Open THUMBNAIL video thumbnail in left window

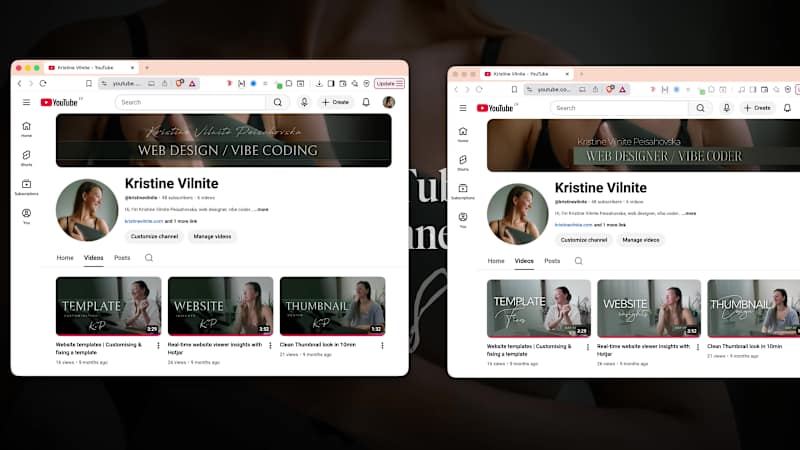[333, 306]
